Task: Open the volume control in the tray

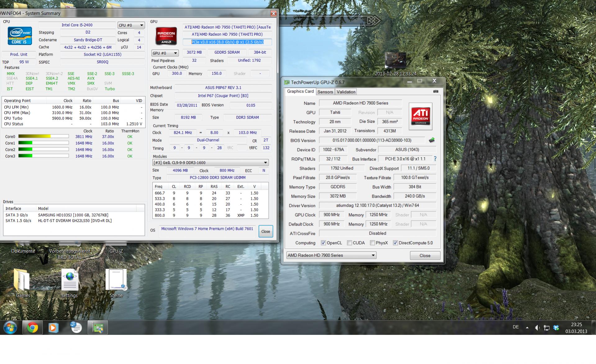Action: (537, 328)
